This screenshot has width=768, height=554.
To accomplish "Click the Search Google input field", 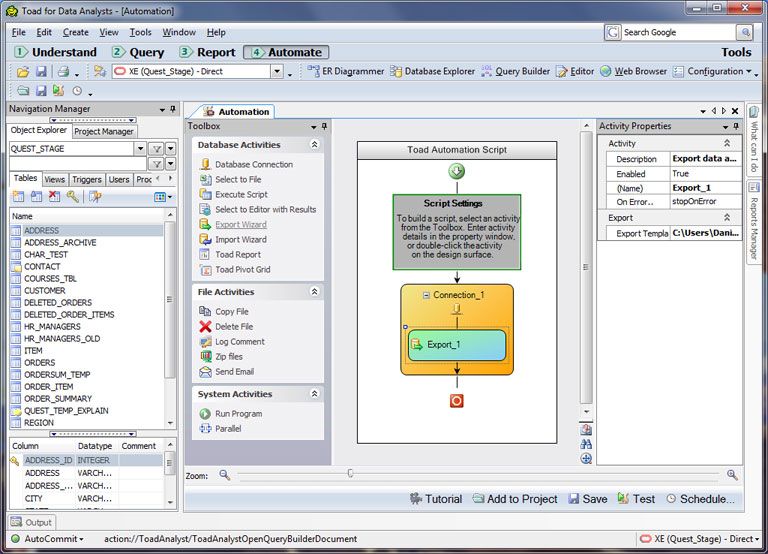I will click(679, 32).
